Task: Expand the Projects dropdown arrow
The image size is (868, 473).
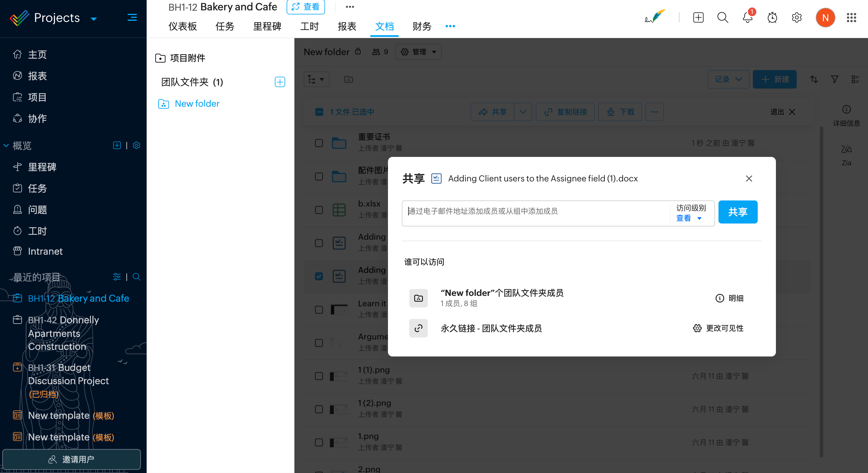Action: pyautogui.click(x=94, y=19)
